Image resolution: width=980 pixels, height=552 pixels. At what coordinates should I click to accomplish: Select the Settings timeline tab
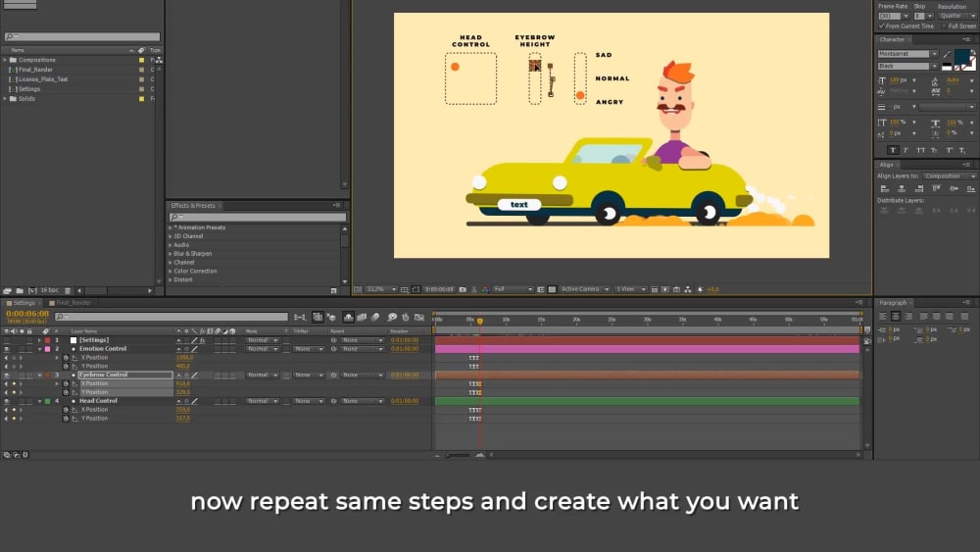24,303
